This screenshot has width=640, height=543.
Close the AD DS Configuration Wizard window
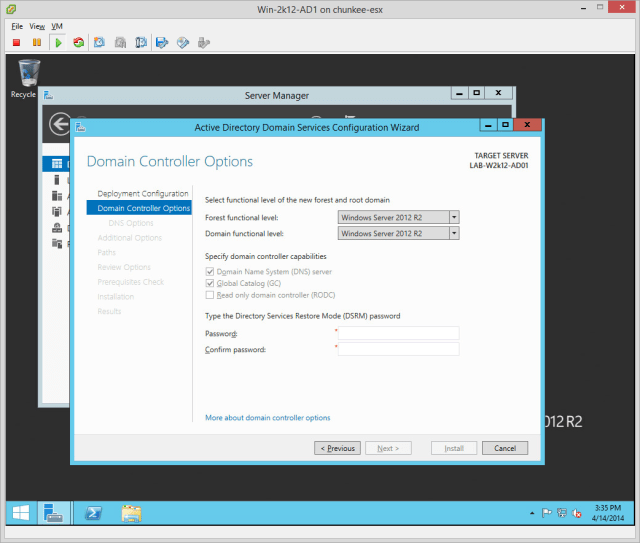tap(527, 125)
